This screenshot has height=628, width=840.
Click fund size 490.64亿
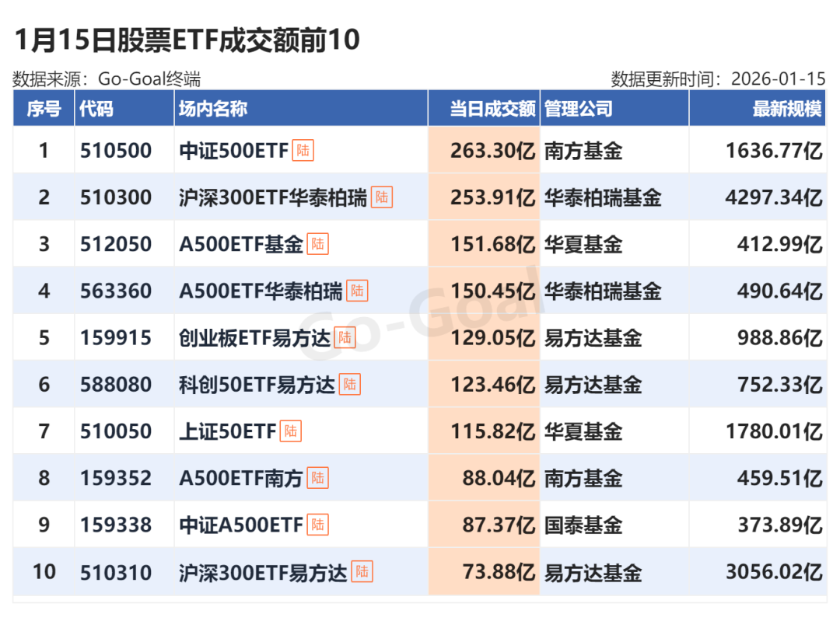tap(780, 291)
